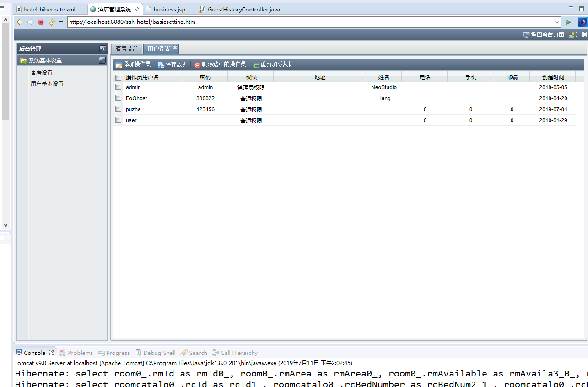This screenshot has height=387, width=588.
Task: Click 重新加载数据 reload data icon
Action: [256, 65]
